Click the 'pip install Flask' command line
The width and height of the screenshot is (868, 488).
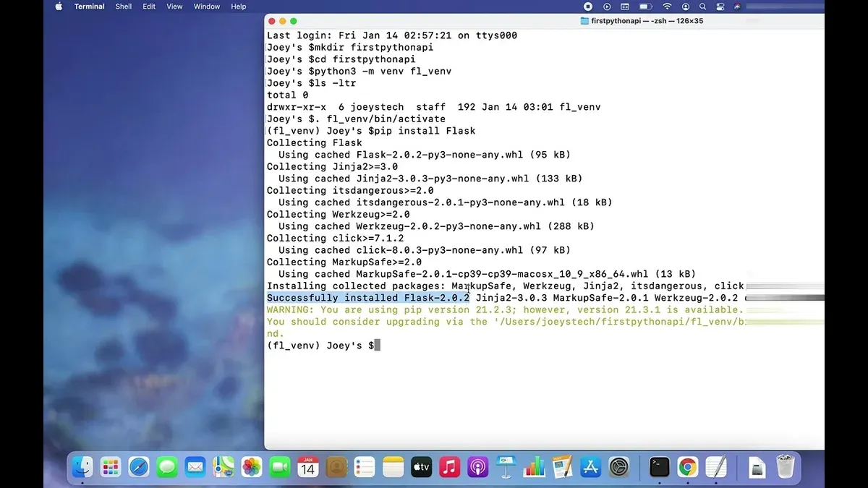[x=371, y=131]
